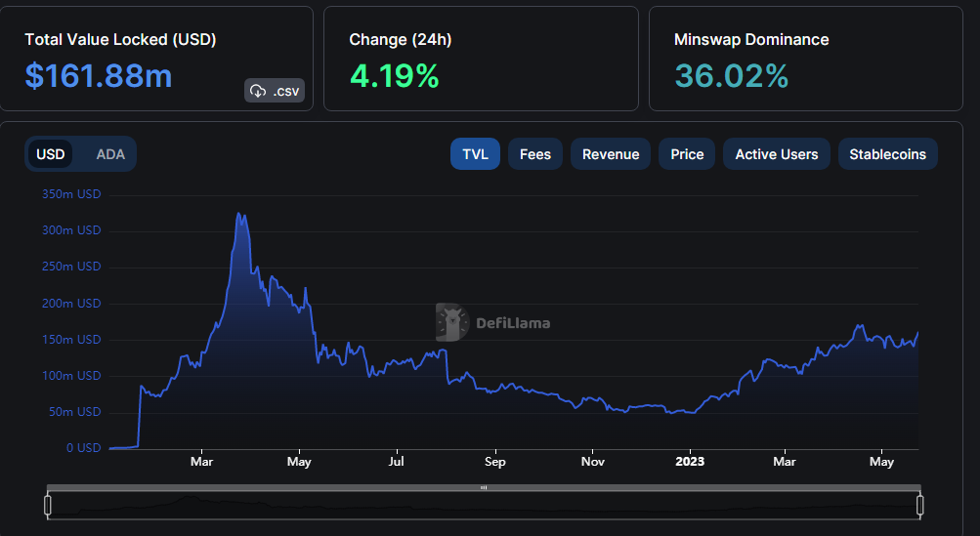
Task: Click the 350m USD axis label
Action: tap(71, 194)
